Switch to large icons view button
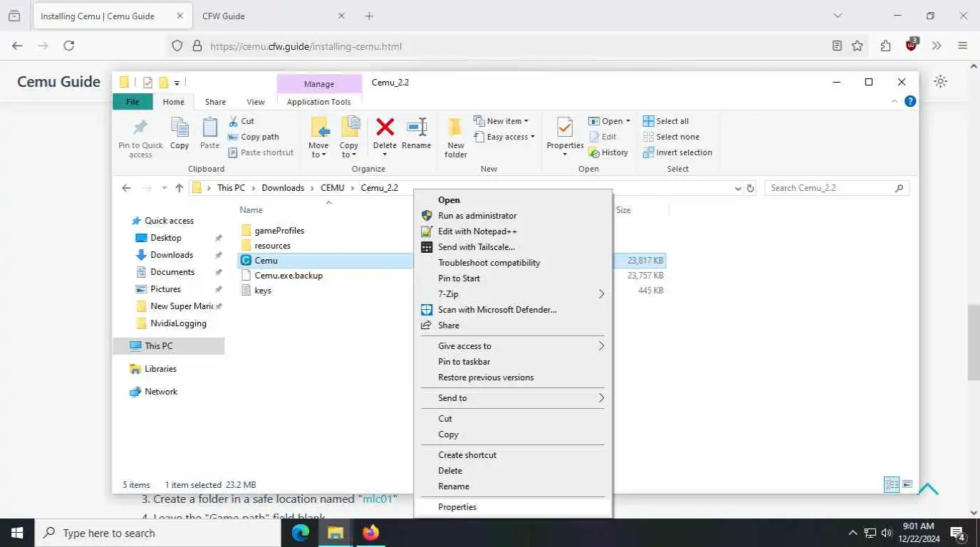 click(x=907, y=484)
